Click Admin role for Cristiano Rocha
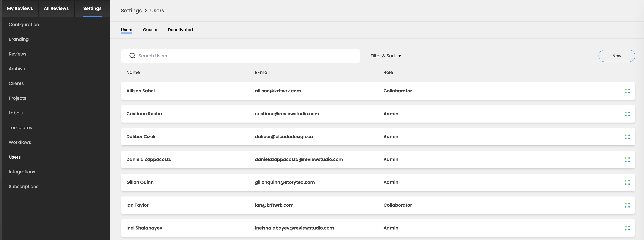The height and width of the screenshot is (240, 644). (x=391, y=114)
